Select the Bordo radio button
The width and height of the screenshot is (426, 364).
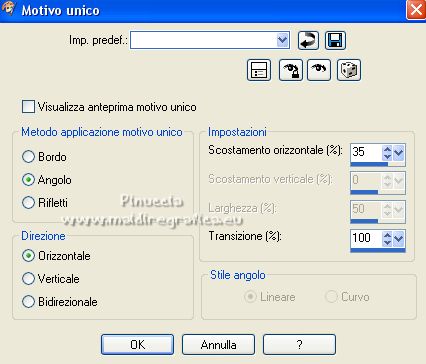[28, 156]
